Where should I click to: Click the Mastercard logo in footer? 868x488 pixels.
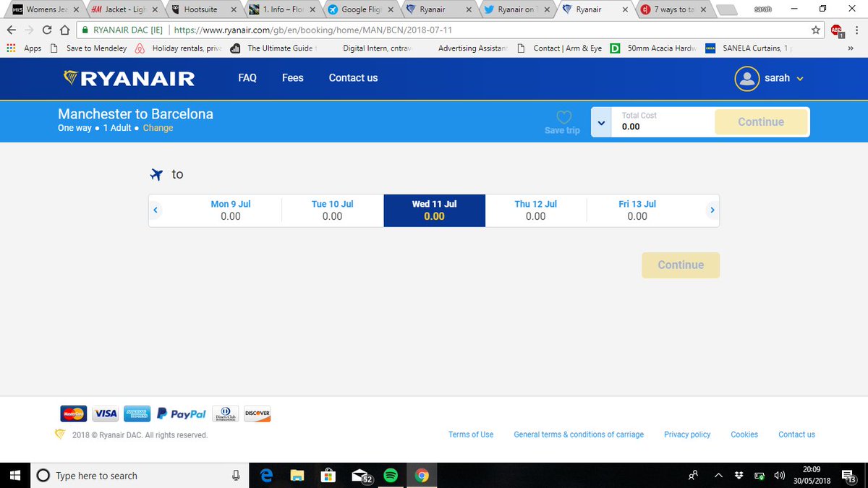[74, 414]
